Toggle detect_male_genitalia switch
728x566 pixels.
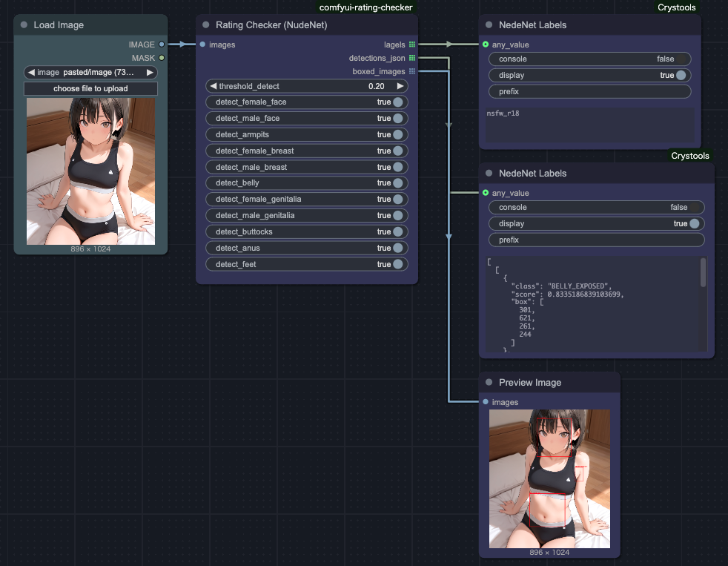(x=398, y=216)
